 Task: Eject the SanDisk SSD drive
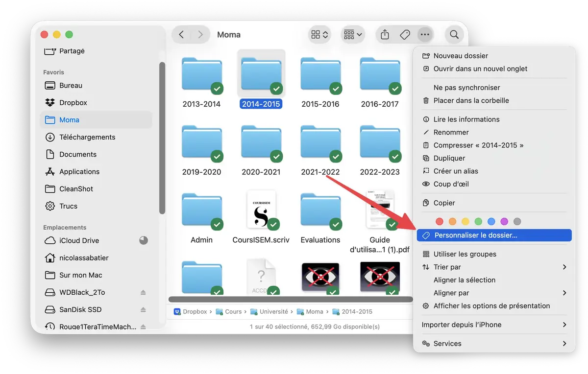[143, 309]
